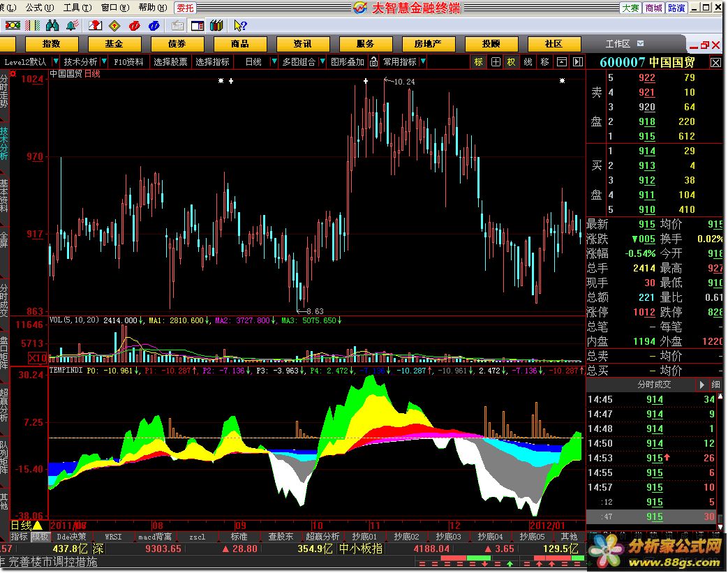Click the red-green striped bars toolbar icon
Image resolution: width=728 pixels, height=573 pixels.
click(x=33, y=26)
